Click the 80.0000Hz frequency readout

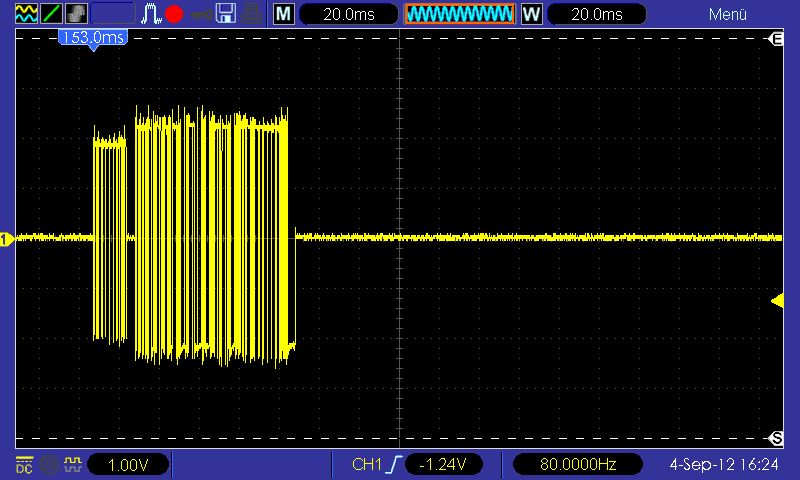click(578, 464)
